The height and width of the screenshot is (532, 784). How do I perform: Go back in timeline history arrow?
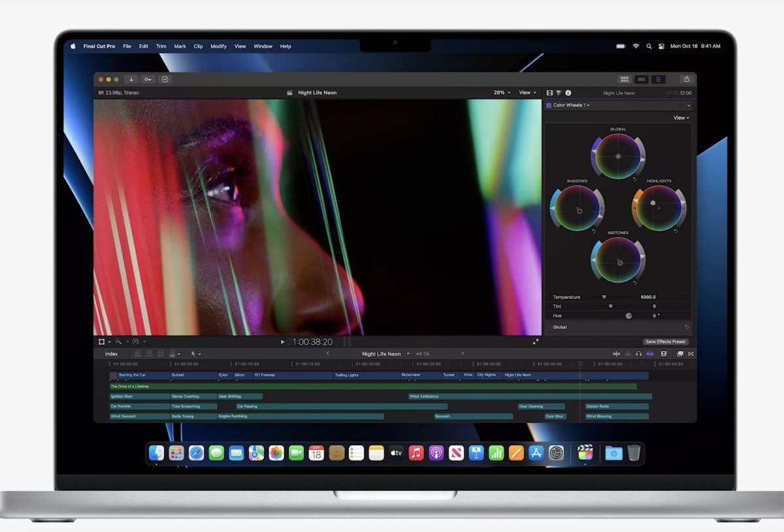328,354
